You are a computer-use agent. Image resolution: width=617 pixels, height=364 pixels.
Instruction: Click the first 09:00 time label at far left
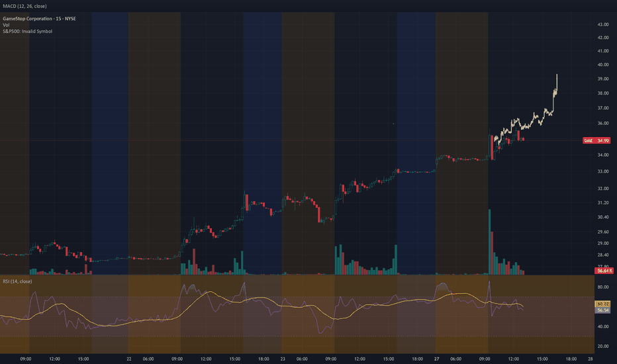[x=26, y=359]
